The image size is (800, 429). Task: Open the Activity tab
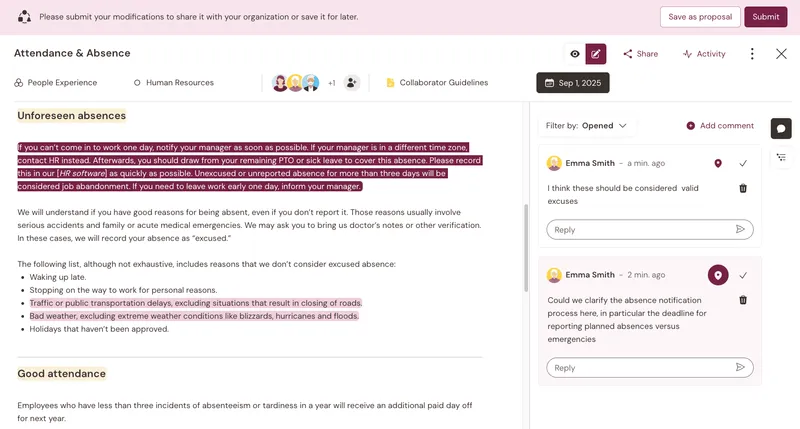pos(704,54)
